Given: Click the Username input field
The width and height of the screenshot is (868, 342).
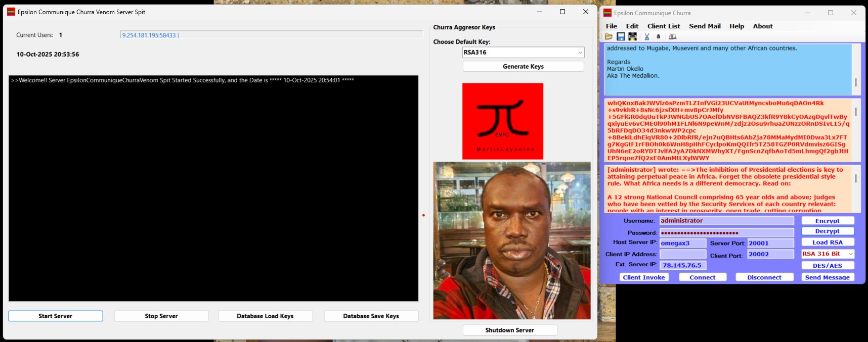Looking at the screenshot, I should point(726,221).
